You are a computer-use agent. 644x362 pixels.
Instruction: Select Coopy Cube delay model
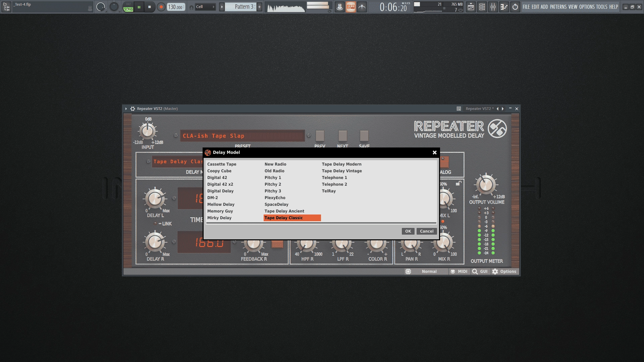coord(219,171)
